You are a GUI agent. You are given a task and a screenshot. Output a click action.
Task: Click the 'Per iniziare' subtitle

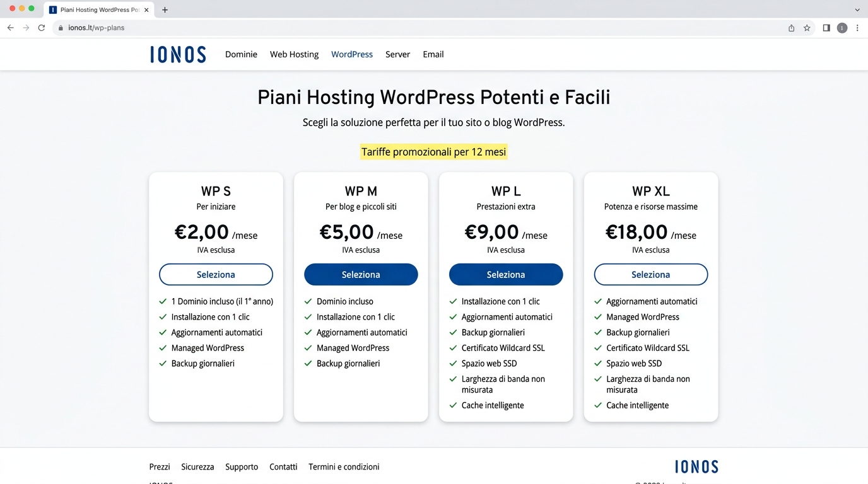click(216, 207)
